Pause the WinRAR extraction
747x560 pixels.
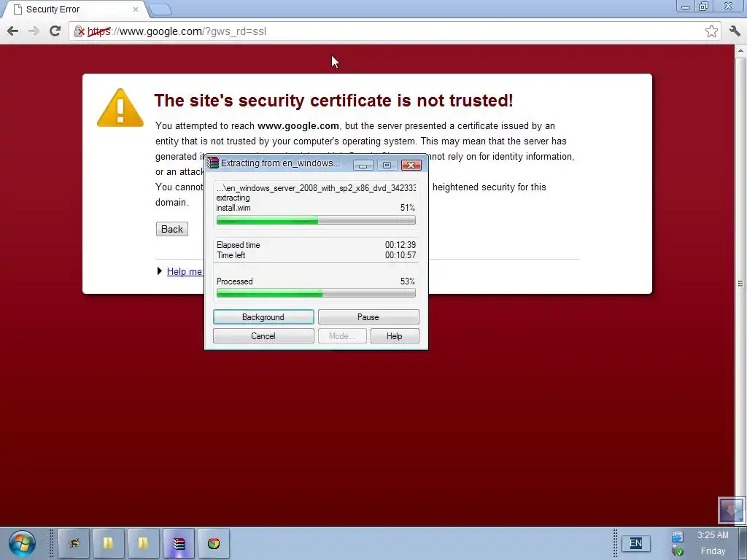pos(368,317)
